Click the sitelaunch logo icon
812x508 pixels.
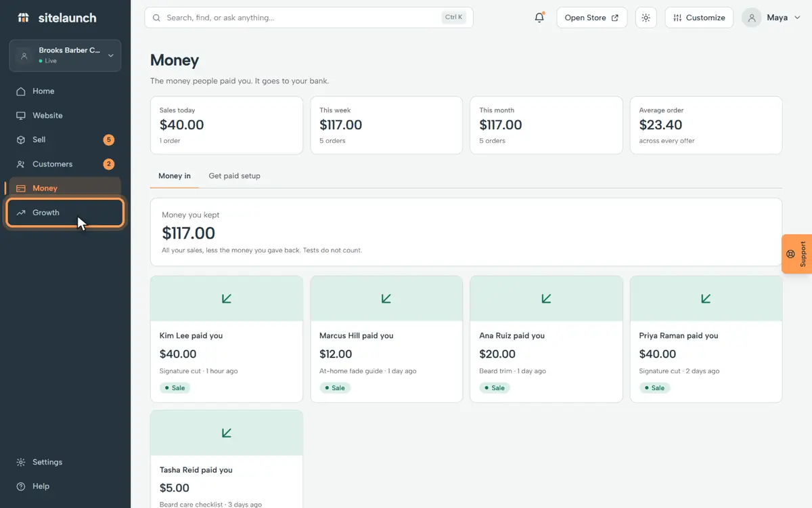click(x=23, y=18)
